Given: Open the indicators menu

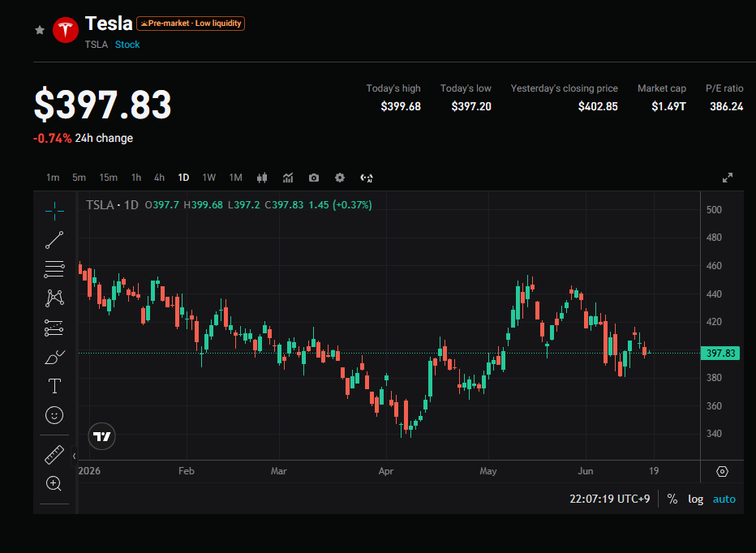Looking at the screenshot, I should tap(288, 178).
